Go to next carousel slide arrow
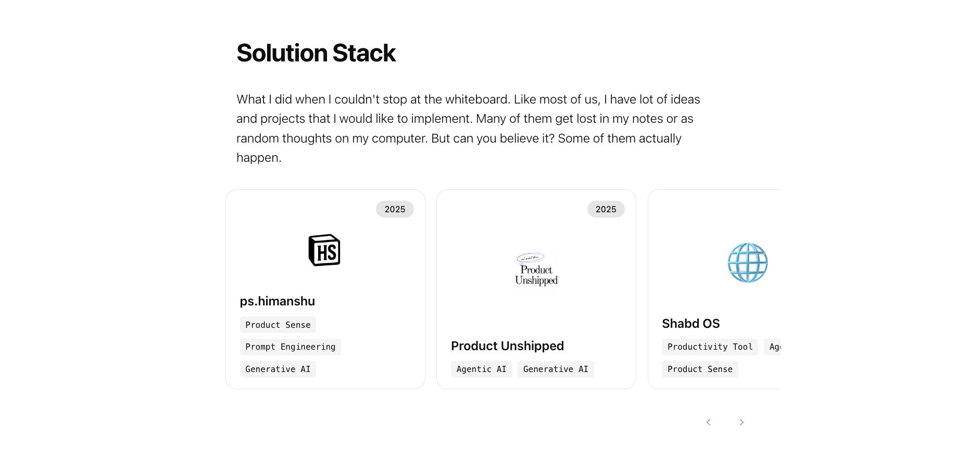The width and height of the screenshot is (980, 461). pos(742,422)
